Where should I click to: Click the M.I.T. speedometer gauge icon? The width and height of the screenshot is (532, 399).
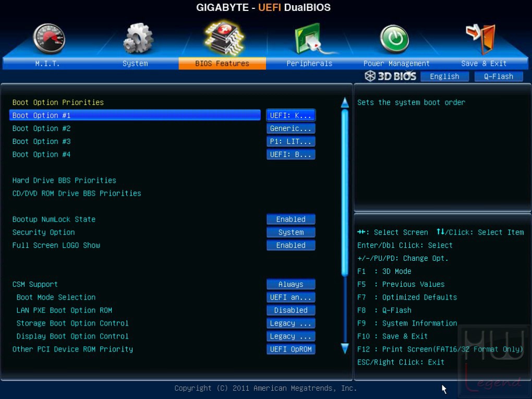click(49, 39)
